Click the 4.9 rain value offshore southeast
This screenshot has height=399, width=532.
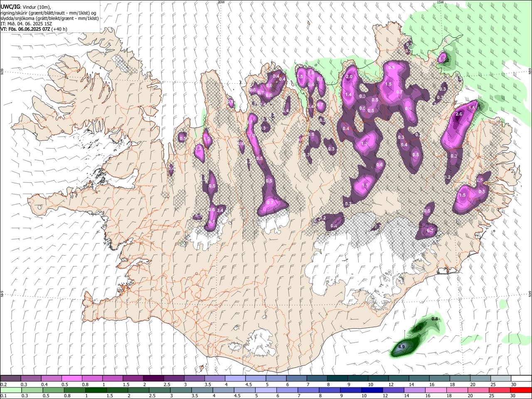tap(401, 347)
